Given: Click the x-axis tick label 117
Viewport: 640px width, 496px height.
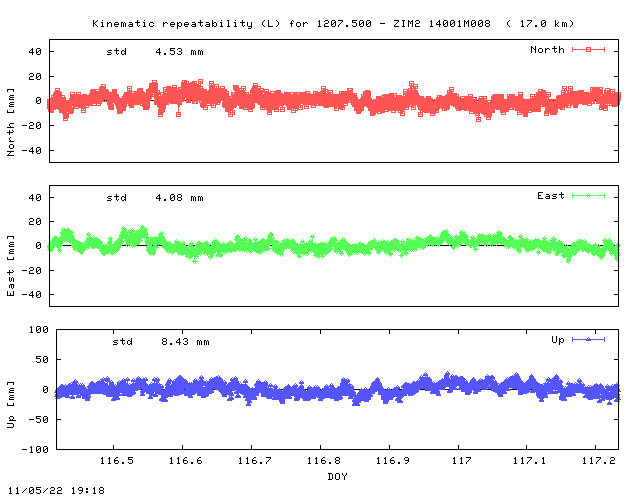Looking at the screenshot, I should click(462, 461).
